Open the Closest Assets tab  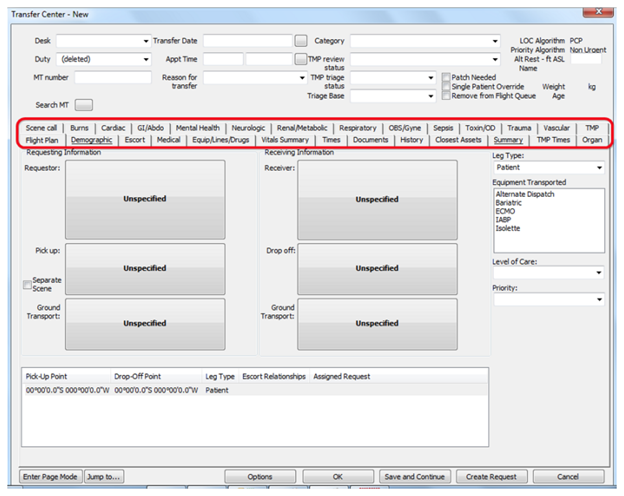point(458,140)
